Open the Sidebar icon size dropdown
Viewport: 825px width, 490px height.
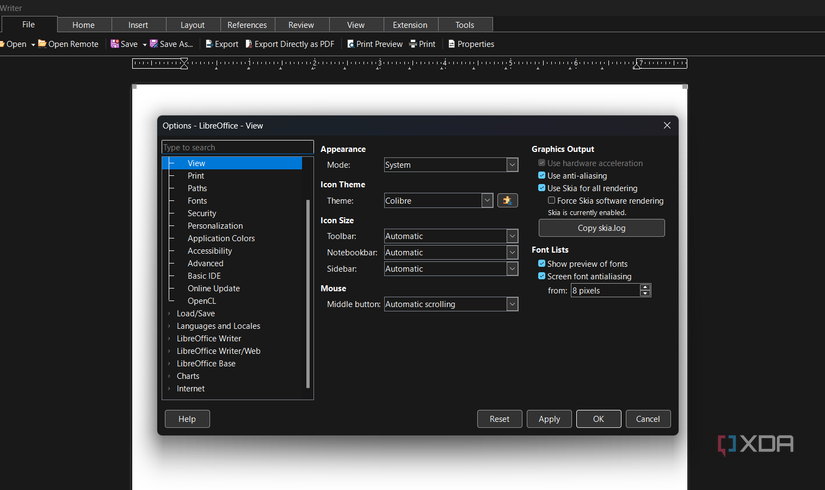click(451, 268)
